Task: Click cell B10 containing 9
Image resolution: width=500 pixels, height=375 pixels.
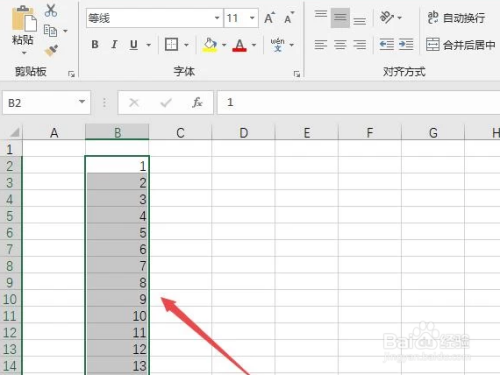Action: (x=117, y=298)
